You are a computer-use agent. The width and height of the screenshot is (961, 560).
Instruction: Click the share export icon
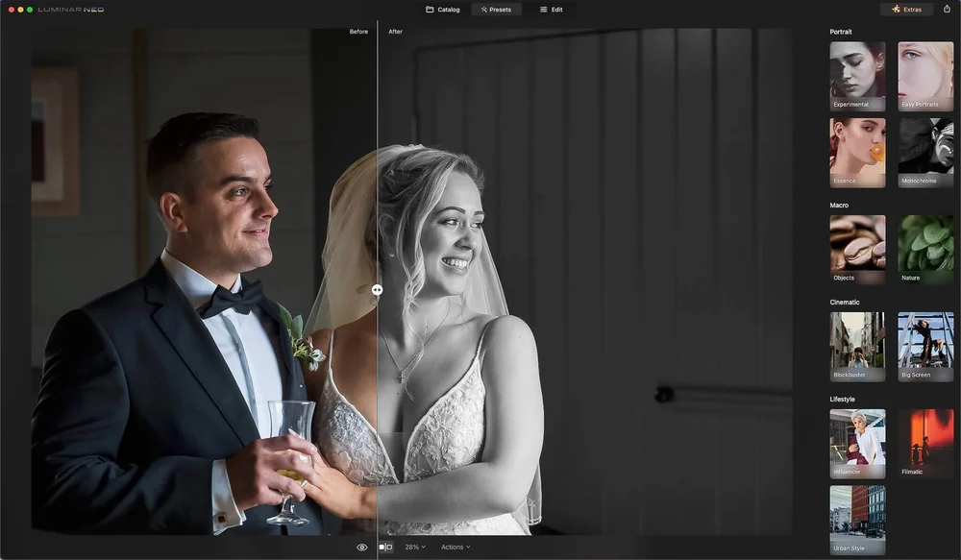[x=947, y=10]
